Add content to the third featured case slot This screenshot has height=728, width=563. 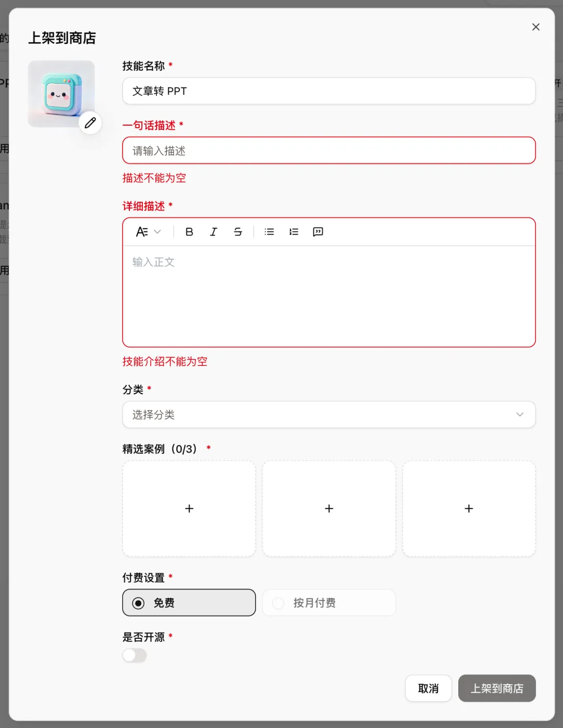[x=468, y=508]
